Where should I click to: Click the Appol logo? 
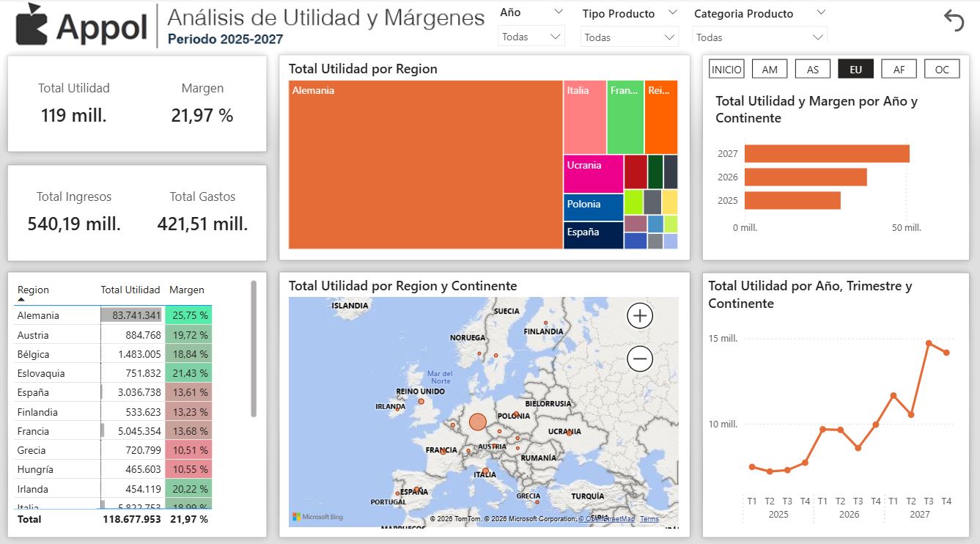coord(82,26)
